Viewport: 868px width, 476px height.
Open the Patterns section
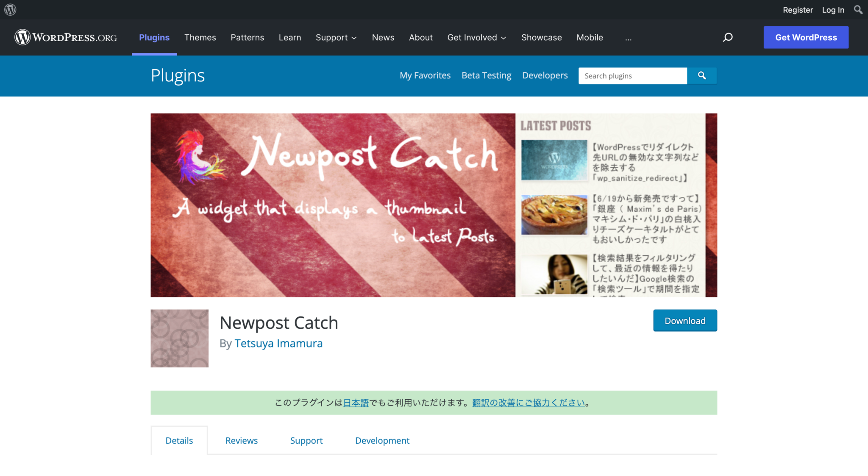pyautogui.click(x=247, y=37)
